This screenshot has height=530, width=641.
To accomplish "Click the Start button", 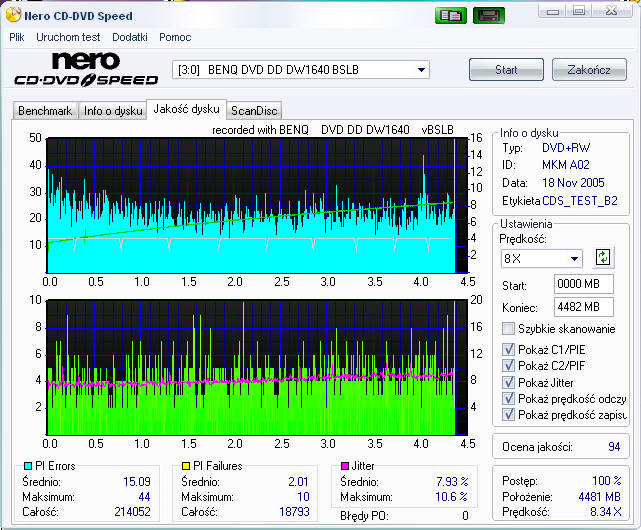I will [506, 70].
